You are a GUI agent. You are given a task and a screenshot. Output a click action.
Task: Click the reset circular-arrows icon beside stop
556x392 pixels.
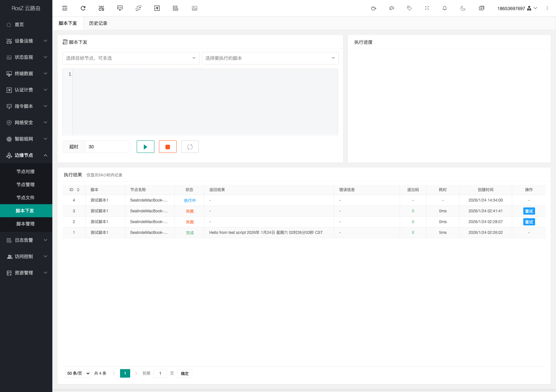pyautogui.click(x=190, y=147)
